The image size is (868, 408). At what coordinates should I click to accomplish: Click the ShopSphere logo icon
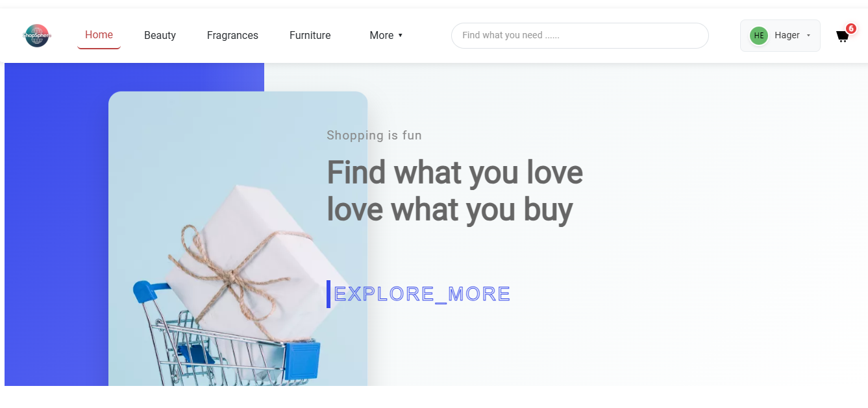36,36
